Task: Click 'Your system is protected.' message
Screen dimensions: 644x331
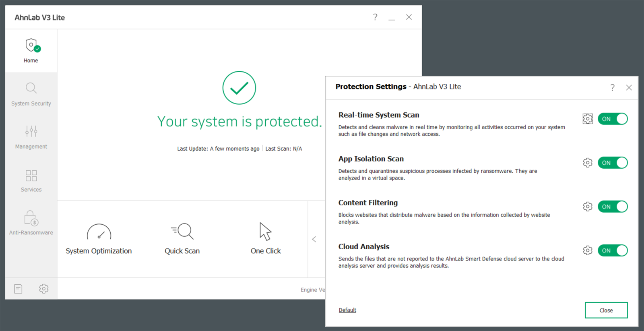Action: (x=240, y=122)
